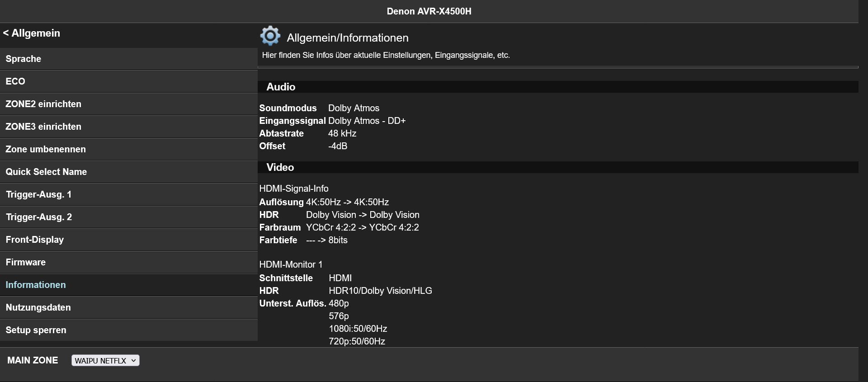Click the MAIN ZONE label
The image size is (868, 382).
(x=33, y=360)
